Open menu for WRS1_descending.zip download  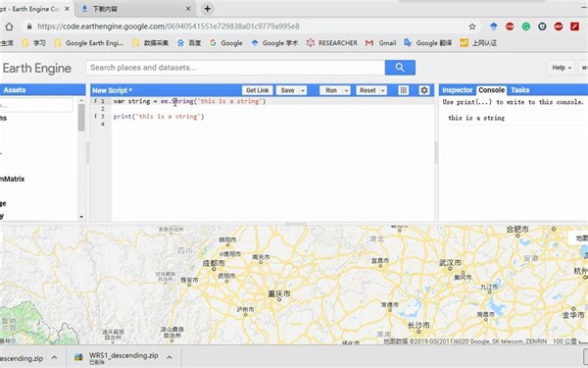(170, 357)
